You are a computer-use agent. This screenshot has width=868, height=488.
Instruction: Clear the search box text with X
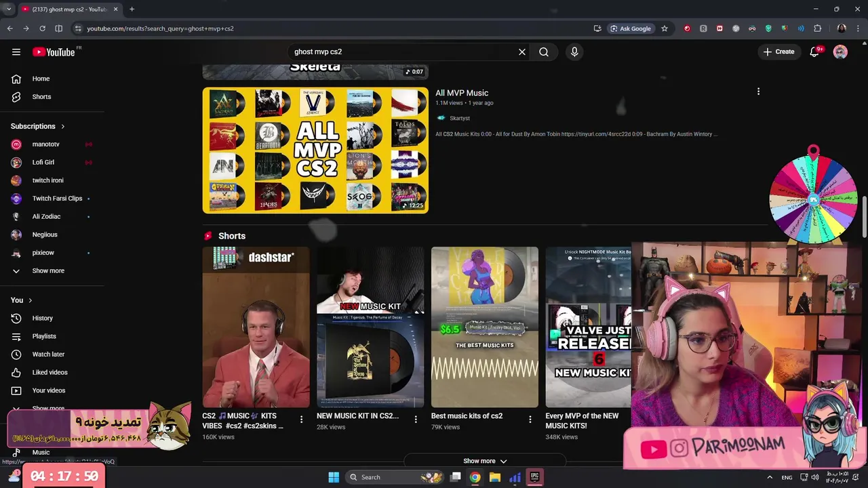coord(522,52)
